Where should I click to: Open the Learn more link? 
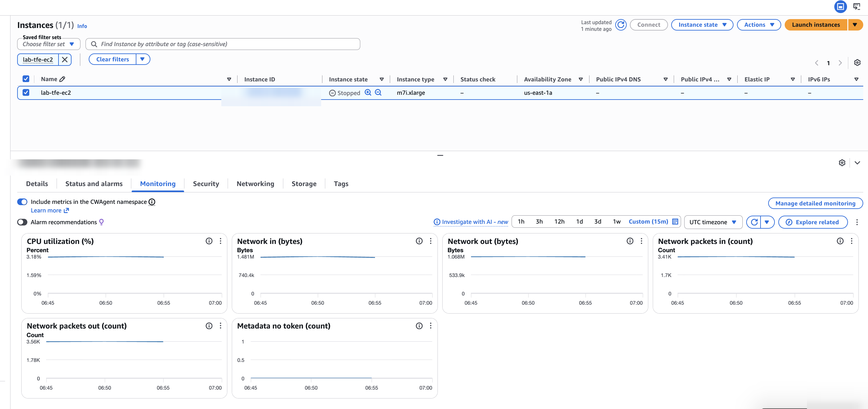[50, 211]
